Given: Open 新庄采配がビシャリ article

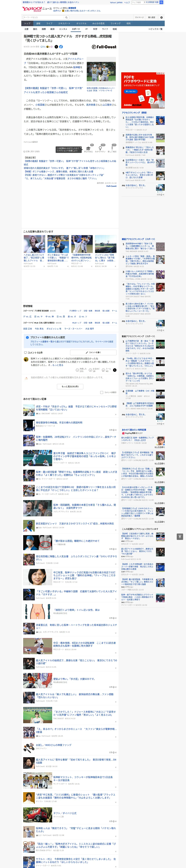Looking at the screenshot, I should click(75, 524).
